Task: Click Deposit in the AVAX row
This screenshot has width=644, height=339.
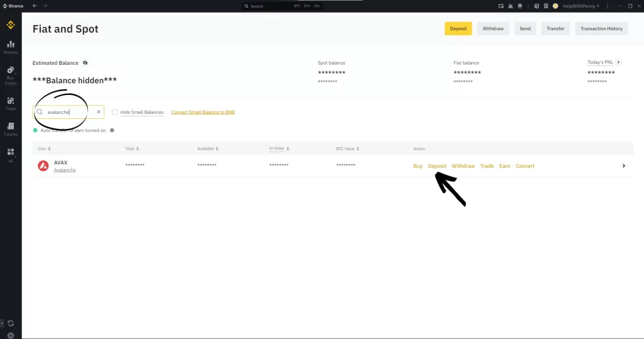Action: 437,166
